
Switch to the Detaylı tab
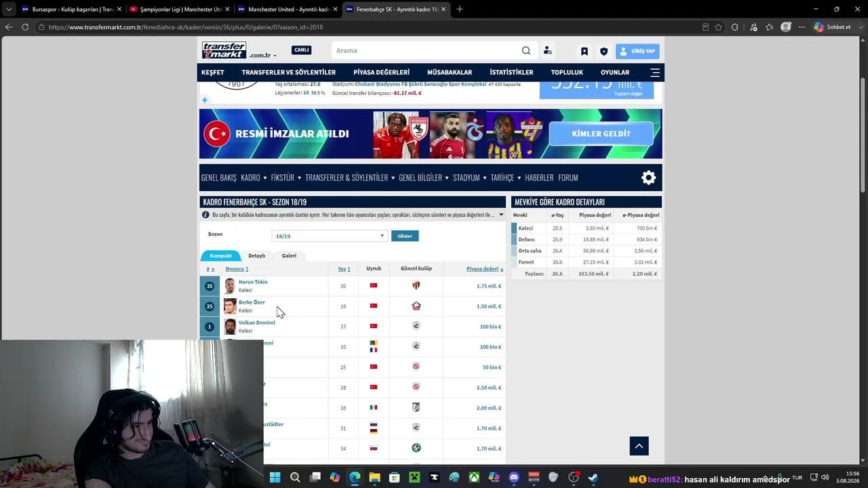pyautogui.click(x=256, y=256)
